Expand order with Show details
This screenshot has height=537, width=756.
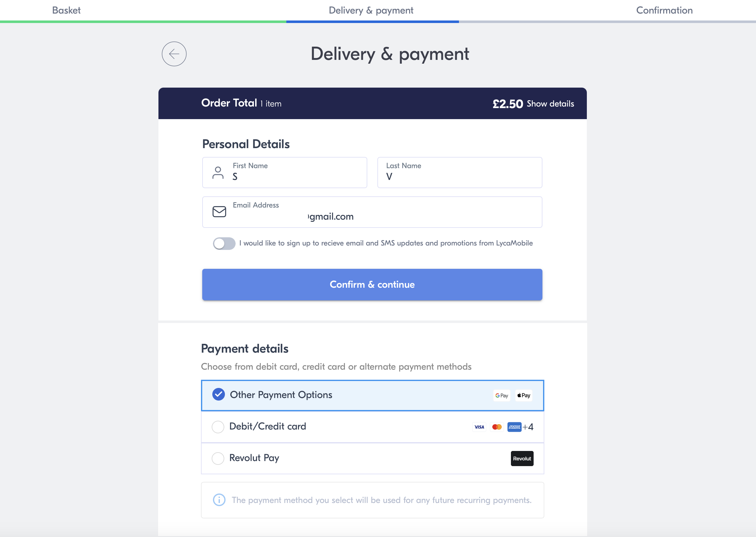click(x=550, y=104)
